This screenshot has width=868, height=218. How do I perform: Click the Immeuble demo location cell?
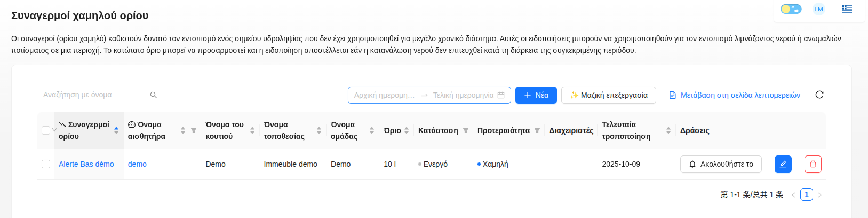click(291, 164)
